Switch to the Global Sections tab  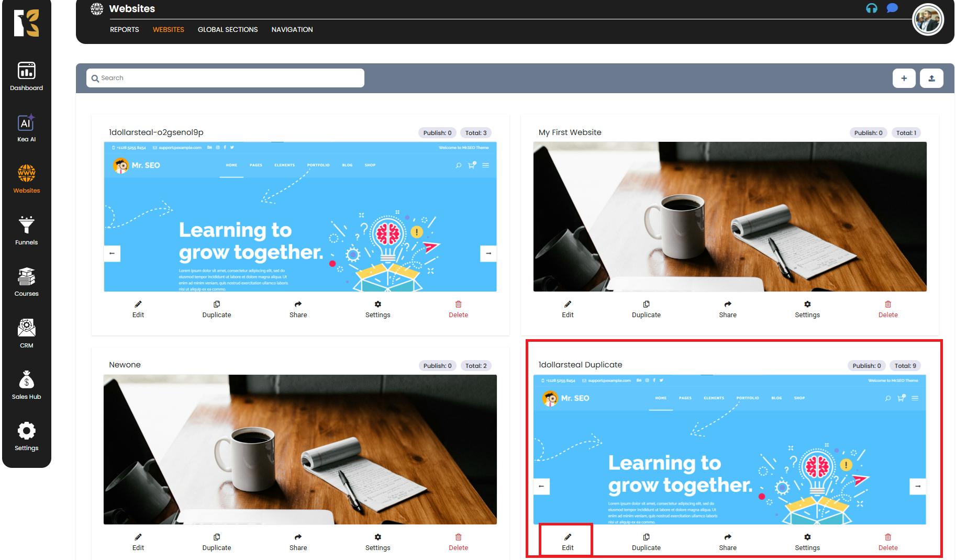(x=227, y=30)
